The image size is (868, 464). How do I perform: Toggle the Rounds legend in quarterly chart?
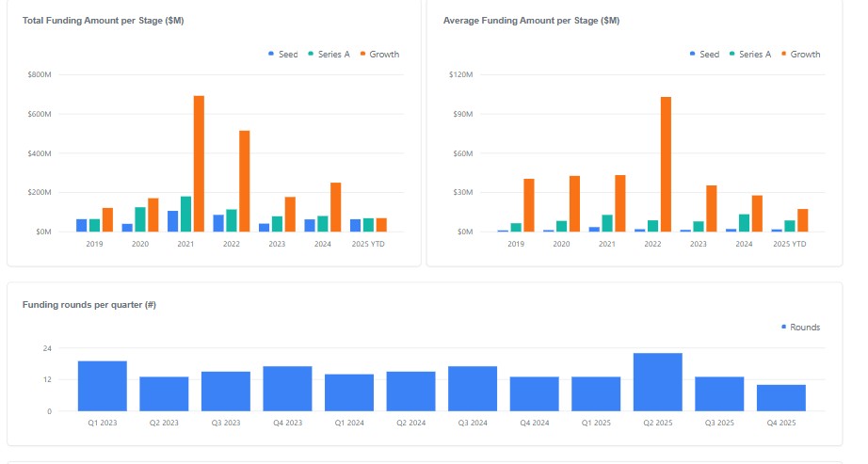[800, 328]
